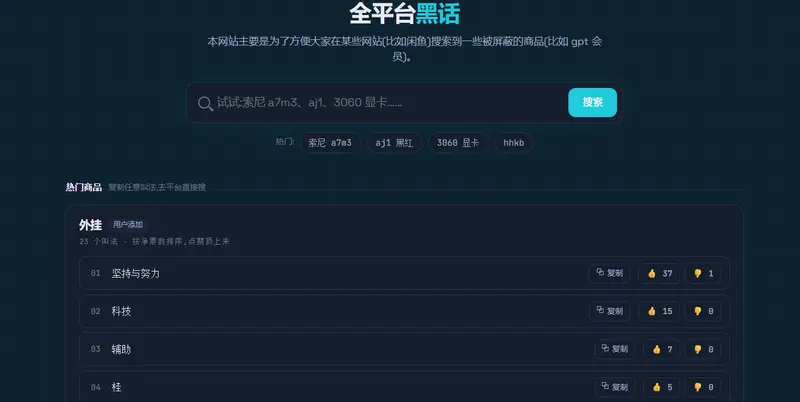
Task: Click the 搜索 search button
Action: pos(592,103)
